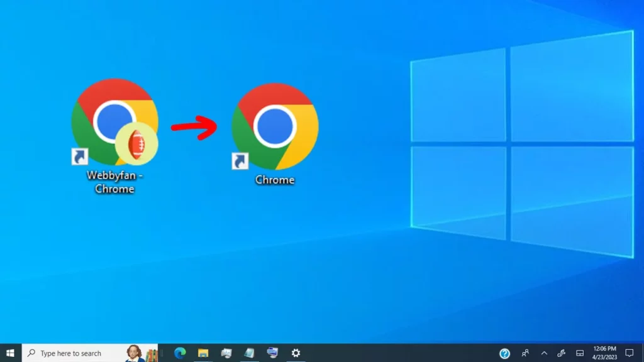Open the search highlights portrait illustration
644x362 pixels.
(x=142, y=353)
